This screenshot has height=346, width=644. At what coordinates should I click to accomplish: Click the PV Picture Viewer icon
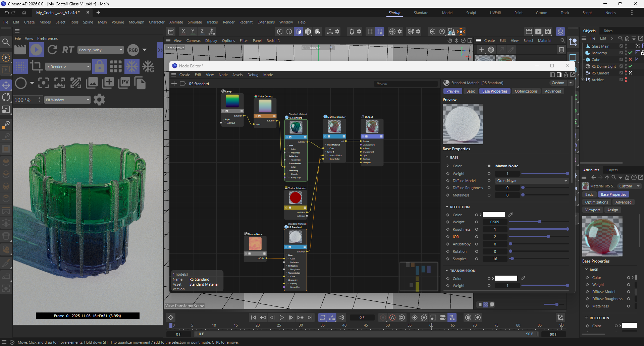(124, 83)
